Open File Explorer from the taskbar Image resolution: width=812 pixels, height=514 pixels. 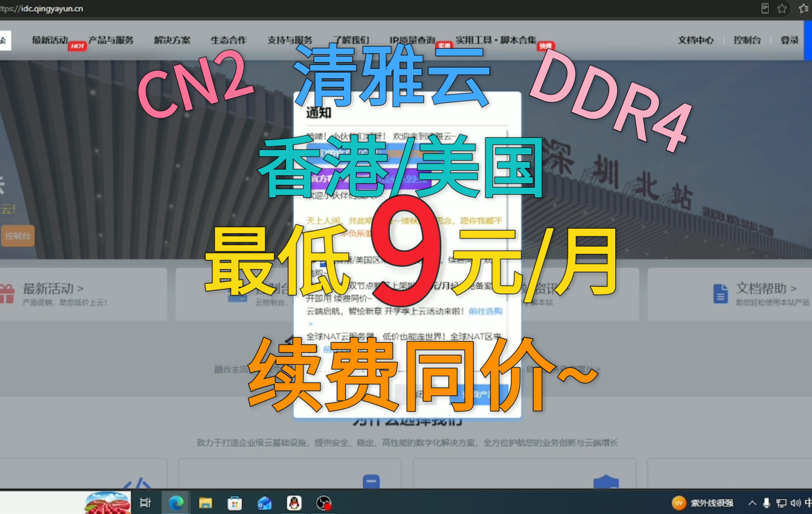[x=205, y=503]
